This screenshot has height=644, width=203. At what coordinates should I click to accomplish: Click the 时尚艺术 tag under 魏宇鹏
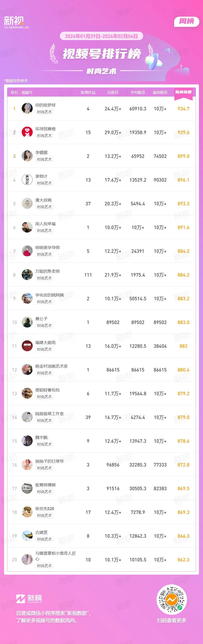pos(44,444)
